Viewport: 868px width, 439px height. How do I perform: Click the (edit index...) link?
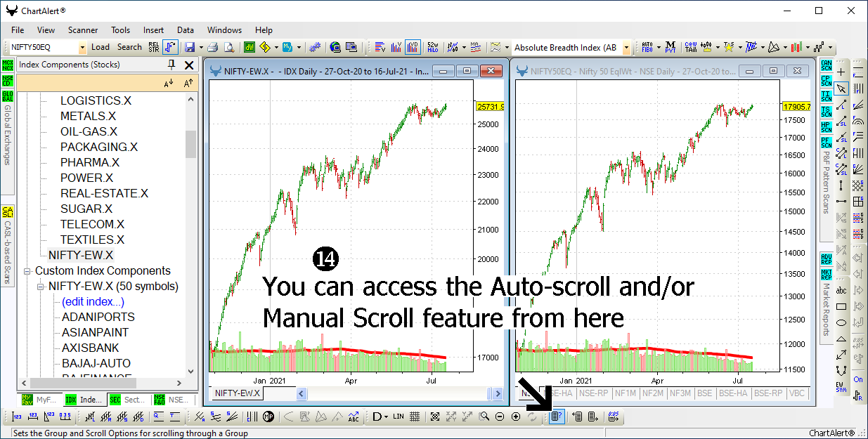point(93,302)
